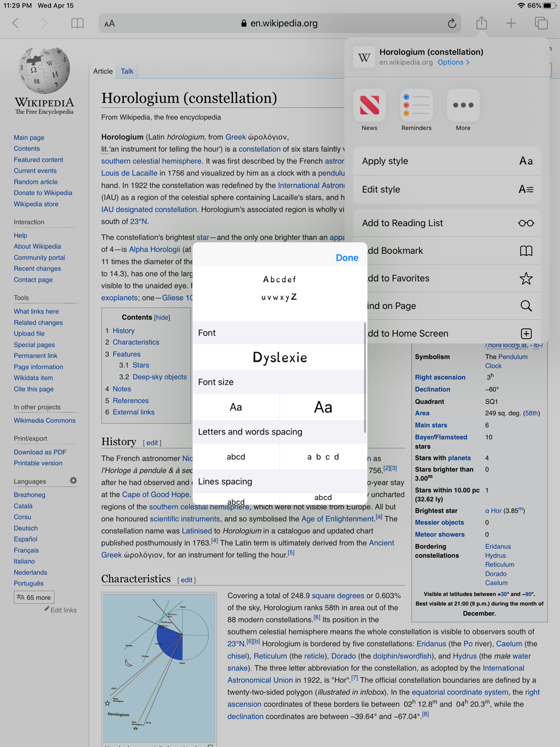Choose the wider lines spacing option
Screen dimensions: 560x747
323,498
